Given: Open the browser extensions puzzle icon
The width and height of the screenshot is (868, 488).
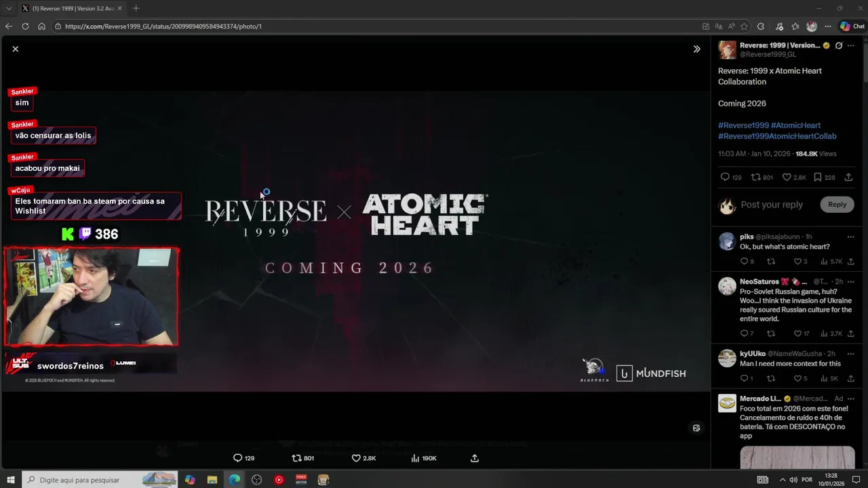Looking at the screenshot, I should tap(761, 26).
